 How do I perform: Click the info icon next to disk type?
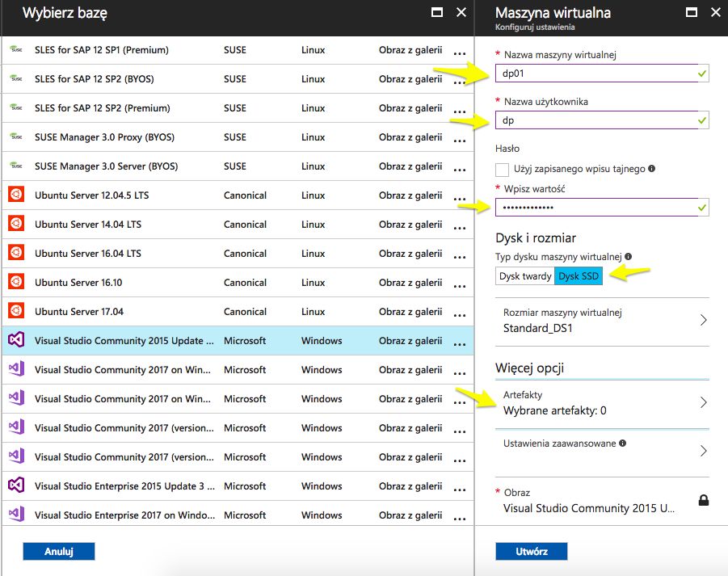click(628, 257)
